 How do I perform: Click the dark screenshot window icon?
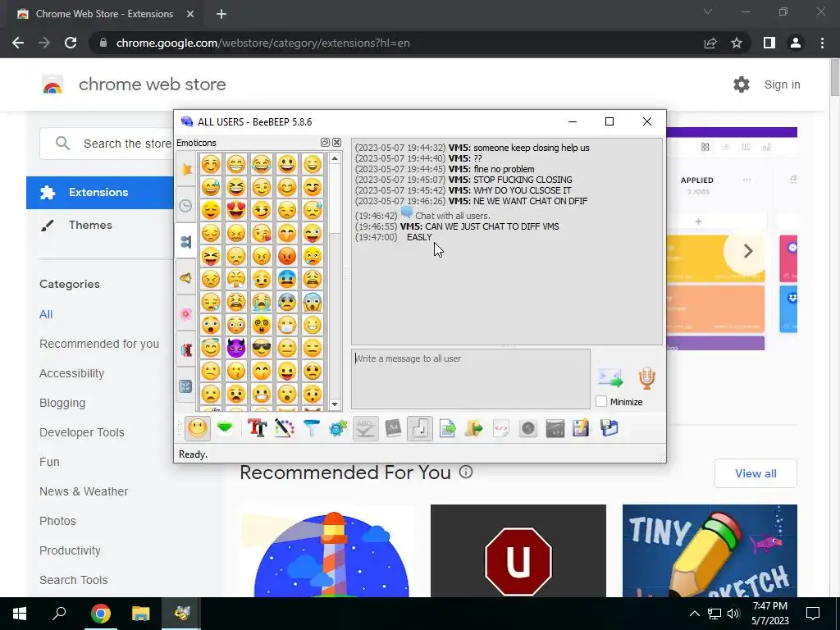pos(555,428)
